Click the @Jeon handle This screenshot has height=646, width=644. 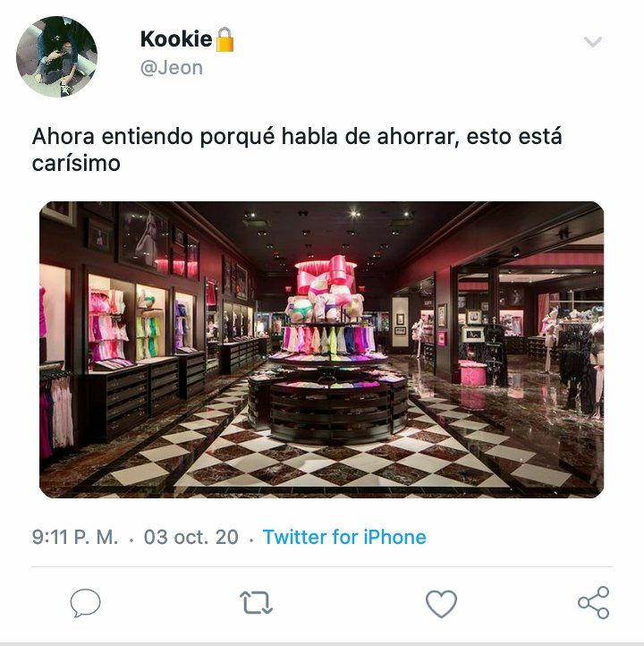[172, 68]
